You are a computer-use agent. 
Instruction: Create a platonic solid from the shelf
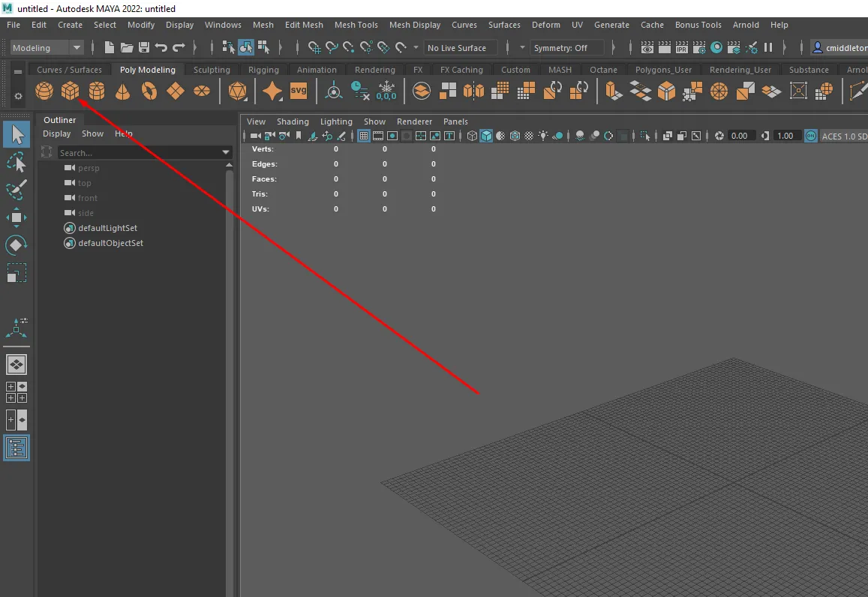click(238, 91)
